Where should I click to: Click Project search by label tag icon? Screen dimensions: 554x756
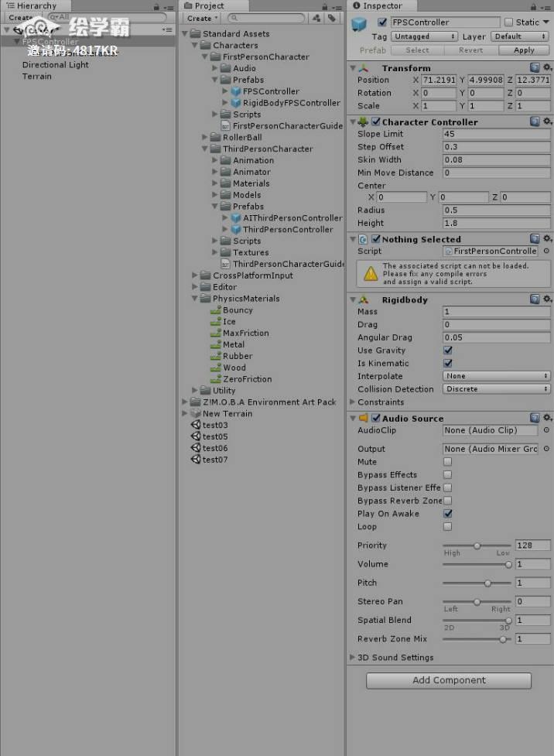tap(332, 19)
